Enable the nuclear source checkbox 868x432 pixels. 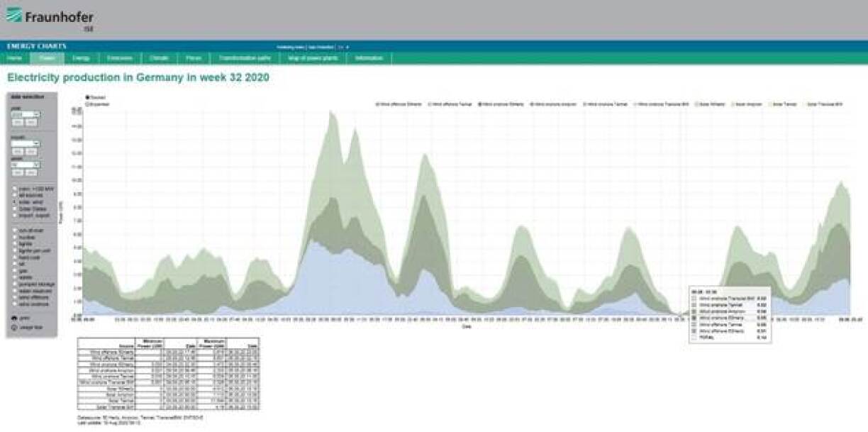coord(15,236)
